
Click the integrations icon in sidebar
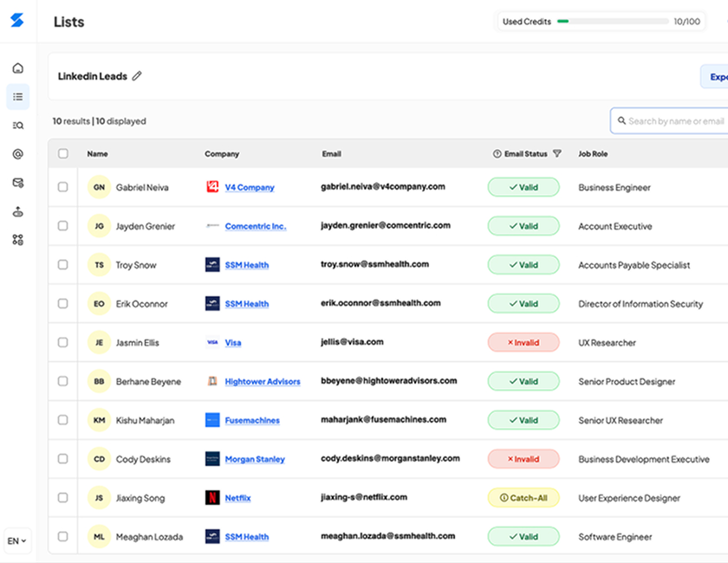17,240
